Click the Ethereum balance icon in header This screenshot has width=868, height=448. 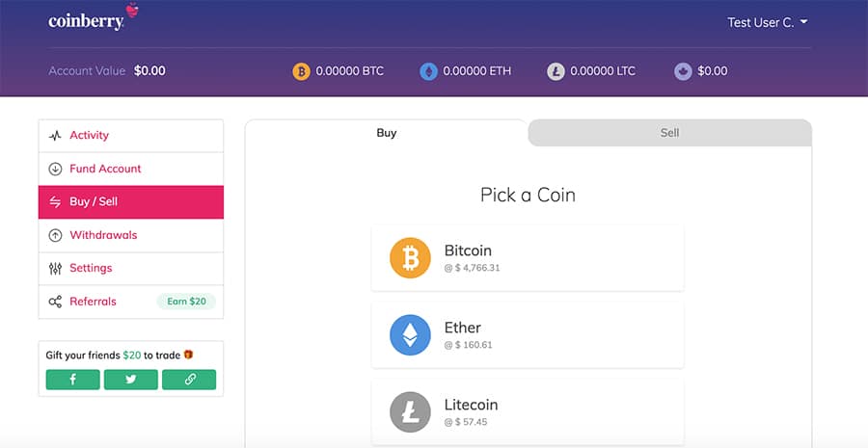428,71
